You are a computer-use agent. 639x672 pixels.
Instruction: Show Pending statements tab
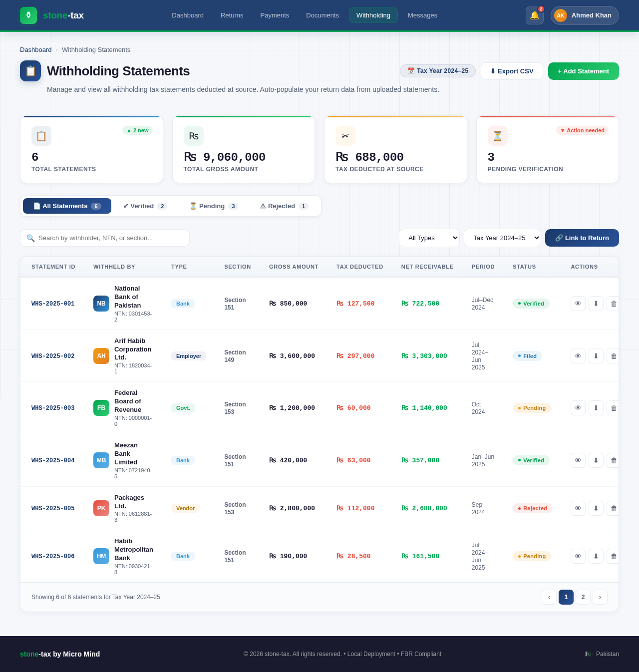[x=213, y=206]
